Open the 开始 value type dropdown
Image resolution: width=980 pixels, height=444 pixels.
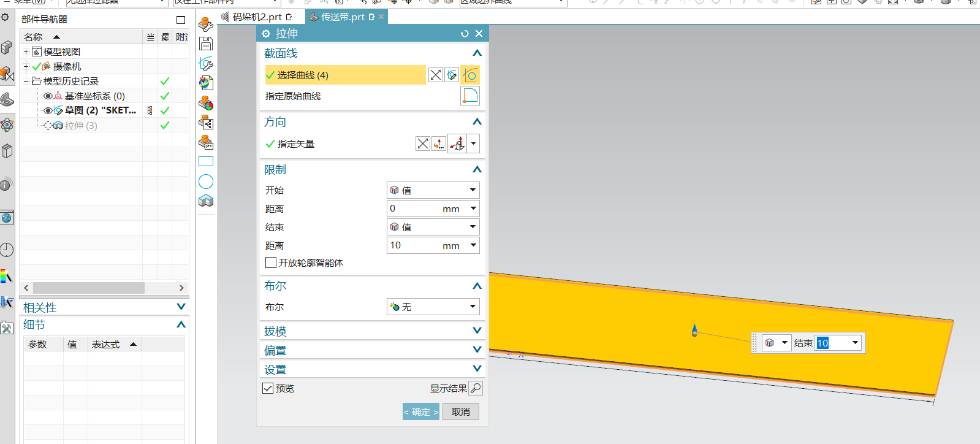pyautogui.click(x=433, y=190)
